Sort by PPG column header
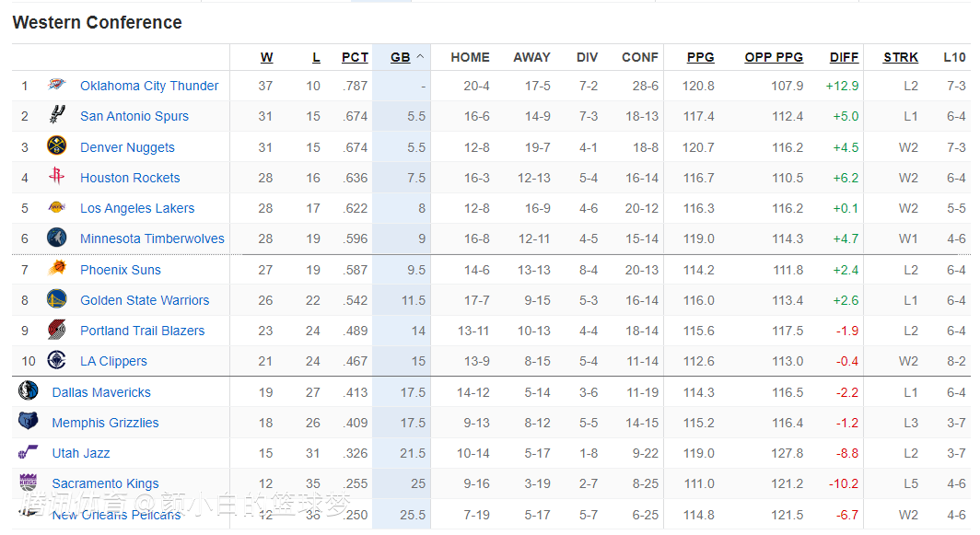This screenshot has width=980, height=535. pos(700,57)
